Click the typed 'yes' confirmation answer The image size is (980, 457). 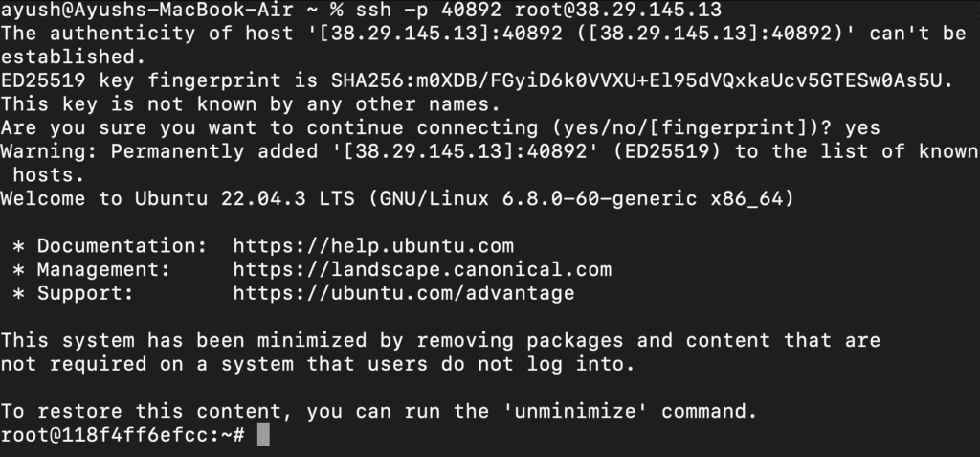[x=861, y=128]
